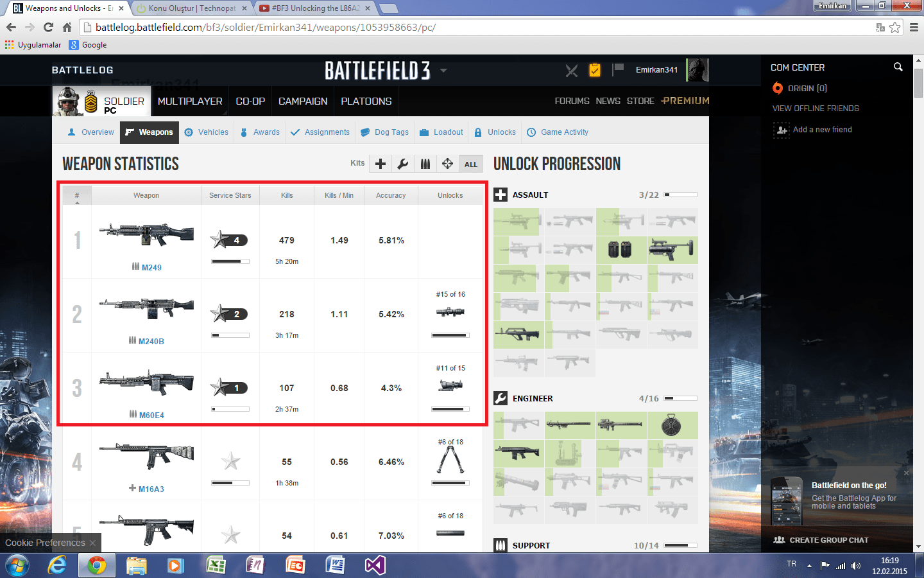Open the M249 weapon link

[151, 267]
